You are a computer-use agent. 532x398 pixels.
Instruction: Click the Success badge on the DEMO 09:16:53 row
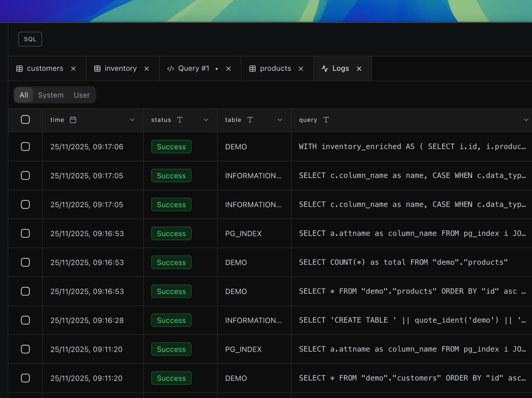coord(171,263)
